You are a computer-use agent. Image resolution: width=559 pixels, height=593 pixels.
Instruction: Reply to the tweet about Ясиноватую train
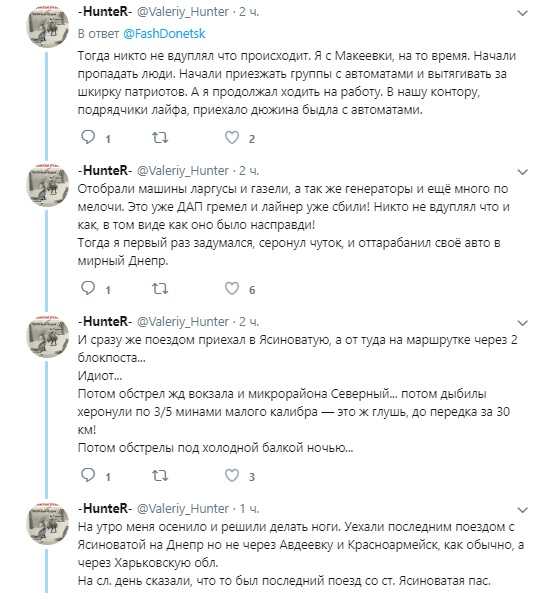(x=88, y=475)
